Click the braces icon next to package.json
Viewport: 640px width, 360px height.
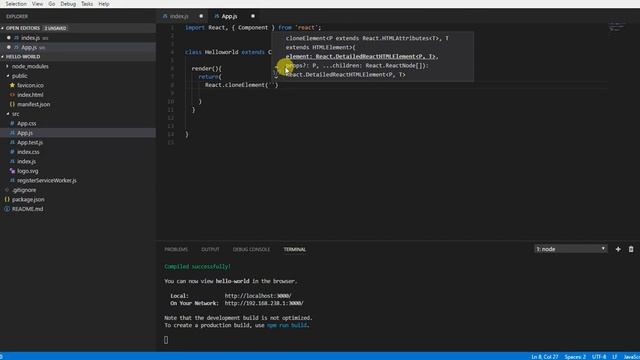point(7,200)
